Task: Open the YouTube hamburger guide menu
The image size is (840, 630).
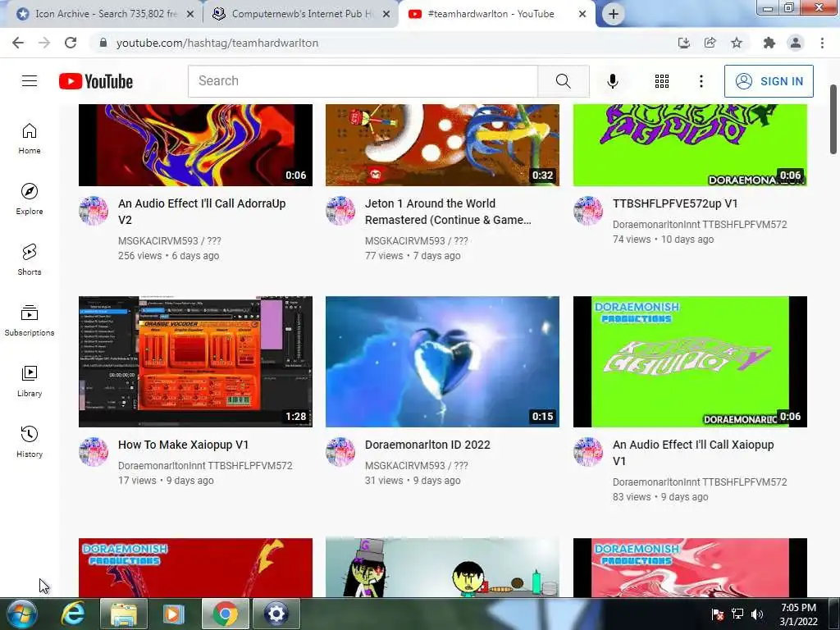Action: pos(30,81)
